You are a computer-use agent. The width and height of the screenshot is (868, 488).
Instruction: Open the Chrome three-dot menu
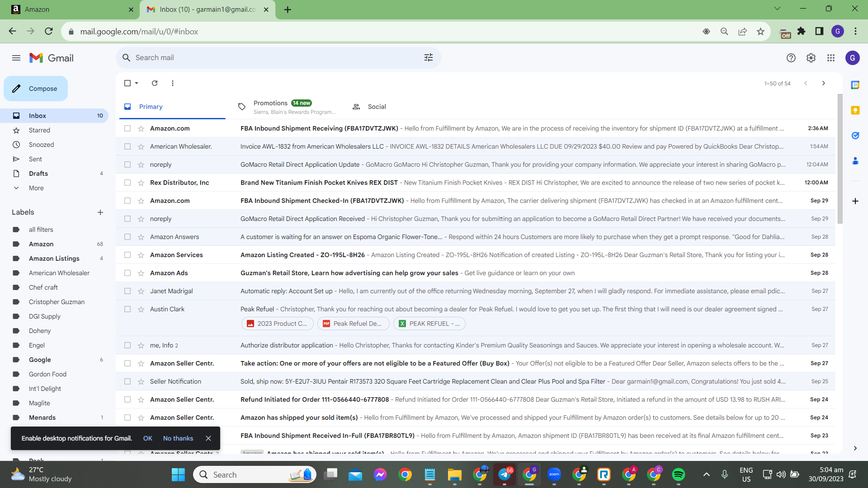coord(855,31)
